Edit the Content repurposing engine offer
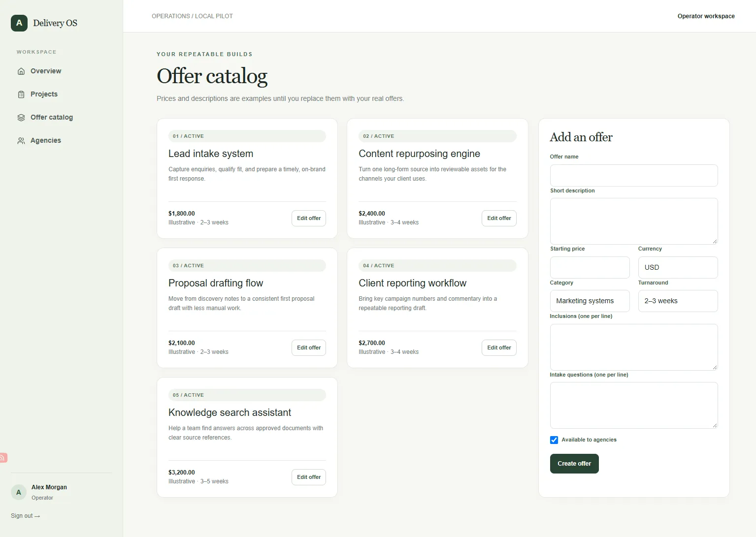This screenshot has width=756, height=537. pyautogui.click(x=499, y=218)
